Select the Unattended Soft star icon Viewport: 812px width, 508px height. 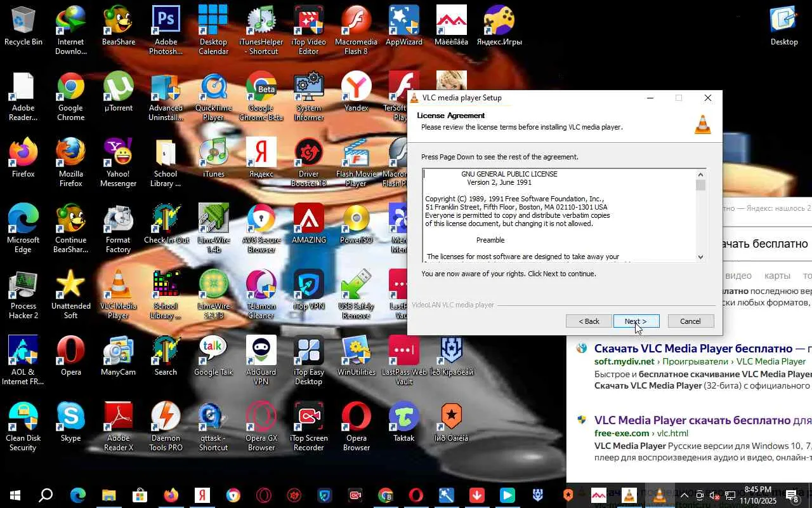click(x=71, y=295)
